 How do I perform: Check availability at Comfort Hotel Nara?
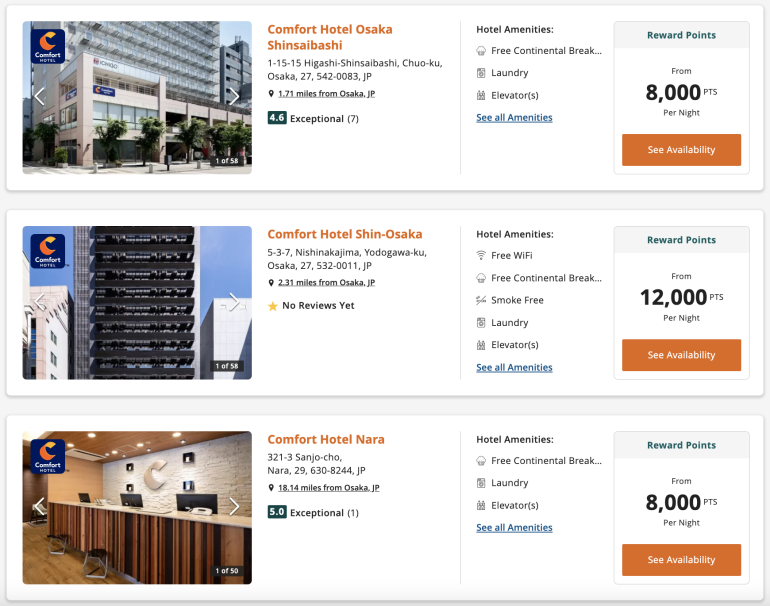pos(681,560)
